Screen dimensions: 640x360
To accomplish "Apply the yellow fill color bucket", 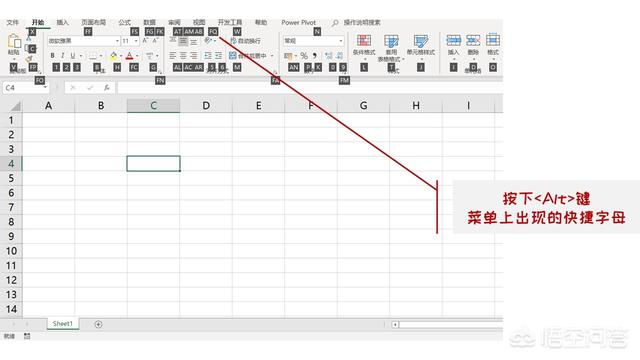I will tap(113, 56).
